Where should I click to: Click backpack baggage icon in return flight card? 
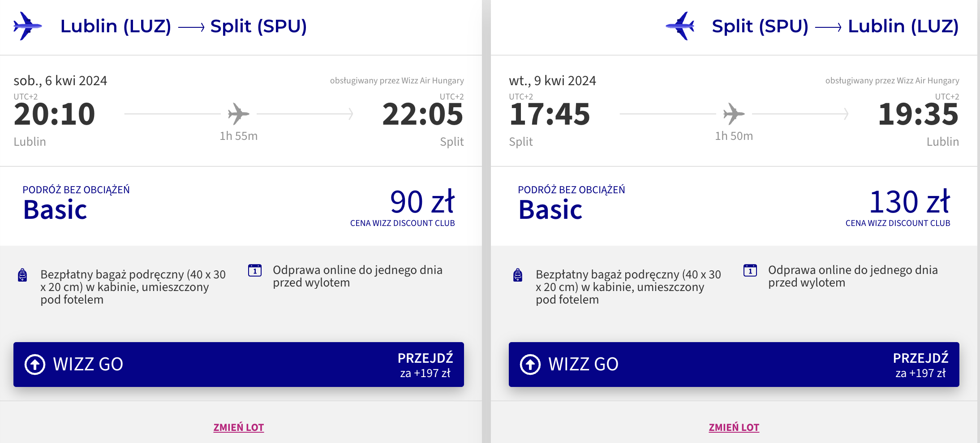click(518, 275)
